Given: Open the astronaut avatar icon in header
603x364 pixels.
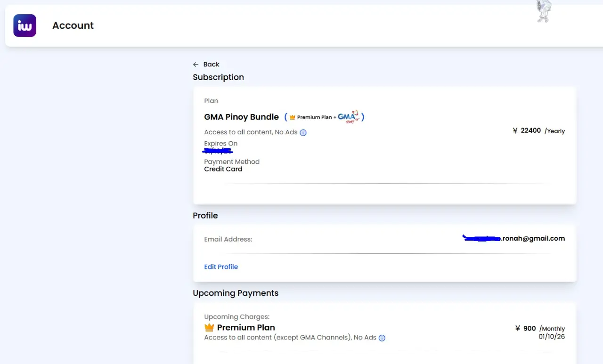Looking at the screenshot, I should pos(544,11).
